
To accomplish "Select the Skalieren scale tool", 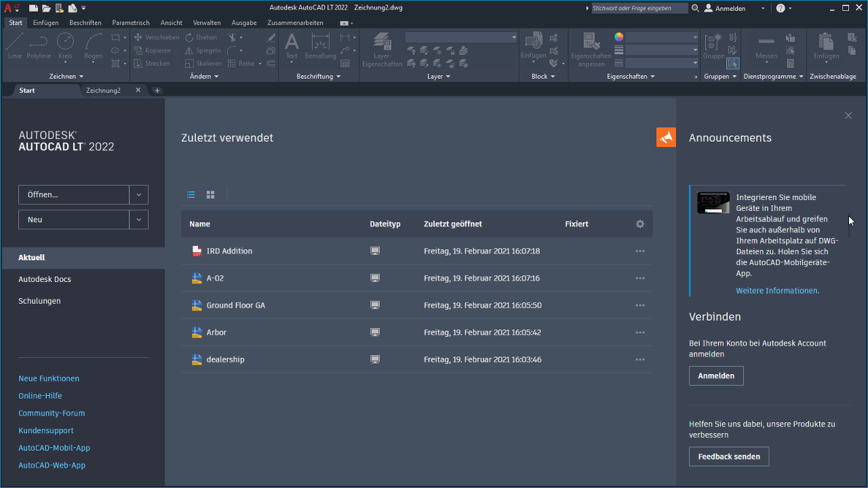I will [203, 64].
